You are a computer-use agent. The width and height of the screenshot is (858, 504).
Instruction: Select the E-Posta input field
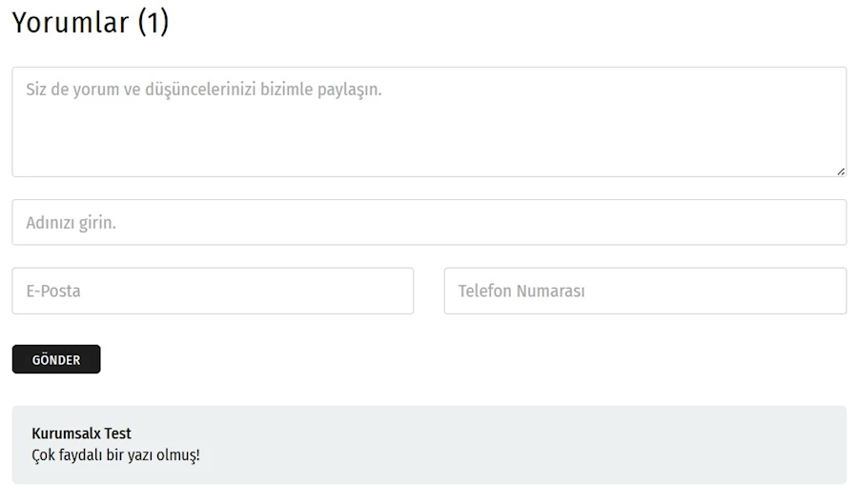tap(213, 291)
